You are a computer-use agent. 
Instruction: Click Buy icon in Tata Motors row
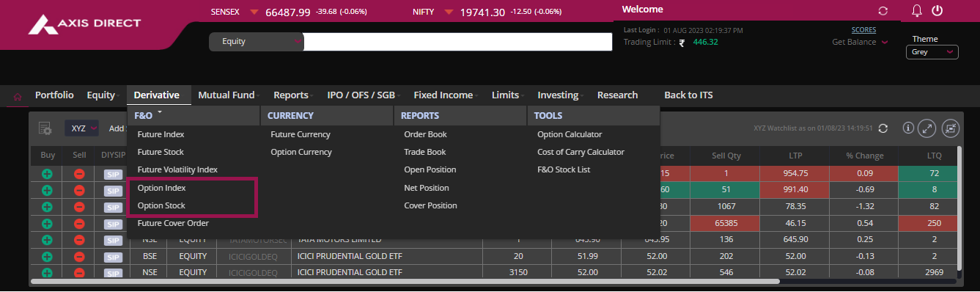48,240
